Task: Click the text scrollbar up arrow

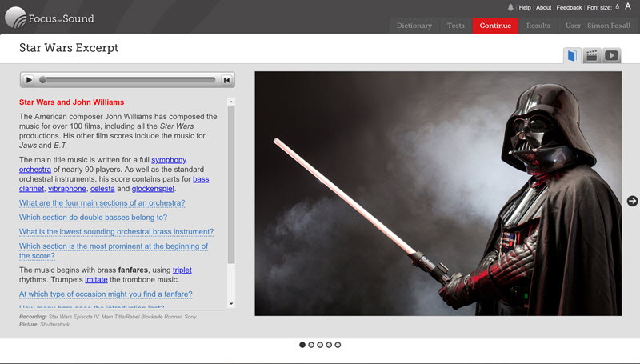Action: point(231,102)
